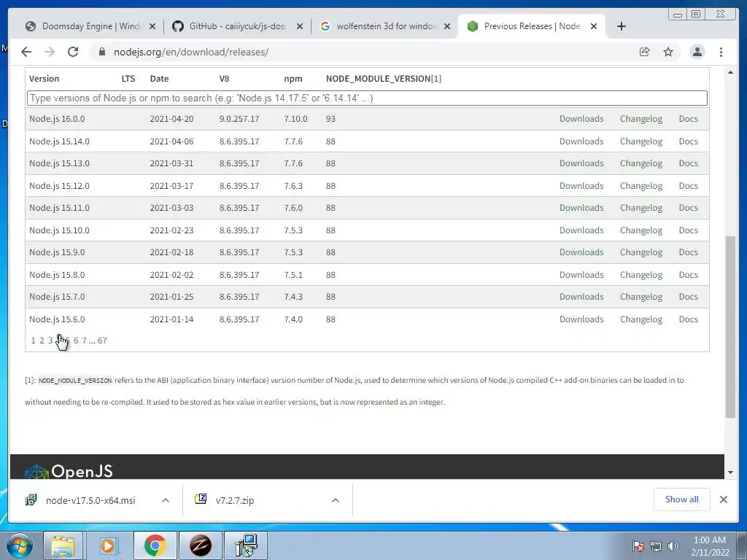Image resolution: width=747 pixels, height=560 pixels.
Task: Open Changelog for Node.js 15.10.0
Action: (640, 230)
